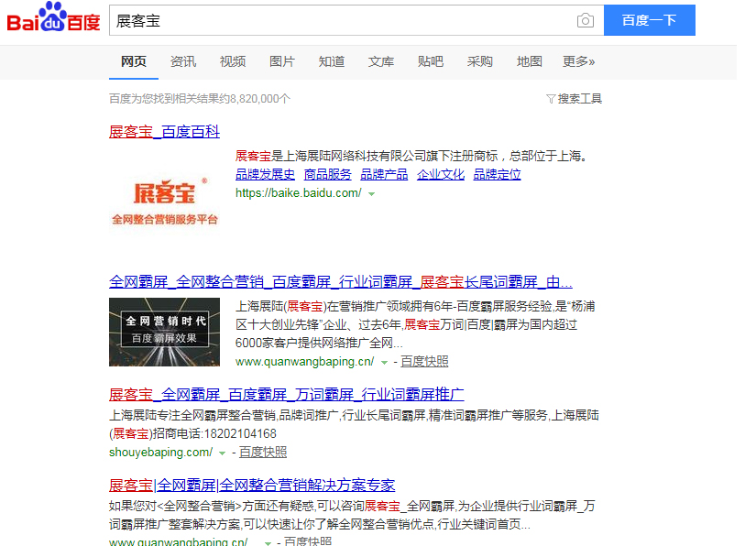
Task: Open 百度快照 for shouyebaping.com result
Action: click(x=263, y=453)
